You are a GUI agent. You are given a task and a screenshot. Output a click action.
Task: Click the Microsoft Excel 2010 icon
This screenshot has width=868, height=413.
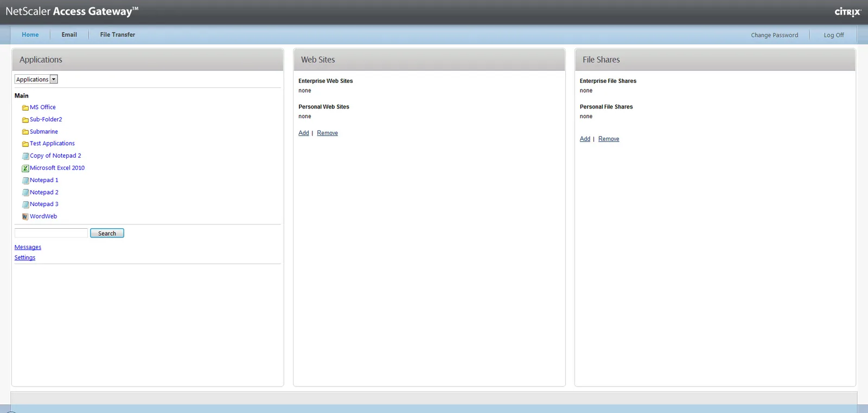(x=25, y=168)
